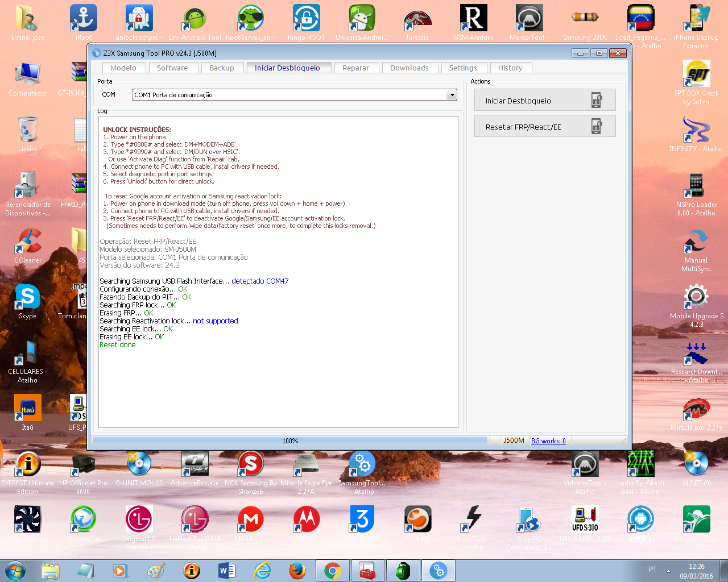Click the phone icon on Iniciar Desbloqueio button
Image resolution: width=728 pixels, height=582 pixels.
596,101
